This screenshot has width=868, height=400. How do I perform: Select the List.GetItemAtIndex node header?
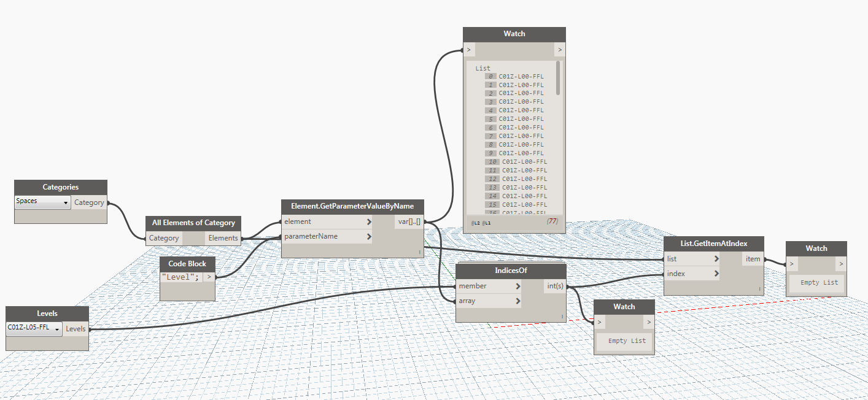pyautogui.click(x=714, y=244)
